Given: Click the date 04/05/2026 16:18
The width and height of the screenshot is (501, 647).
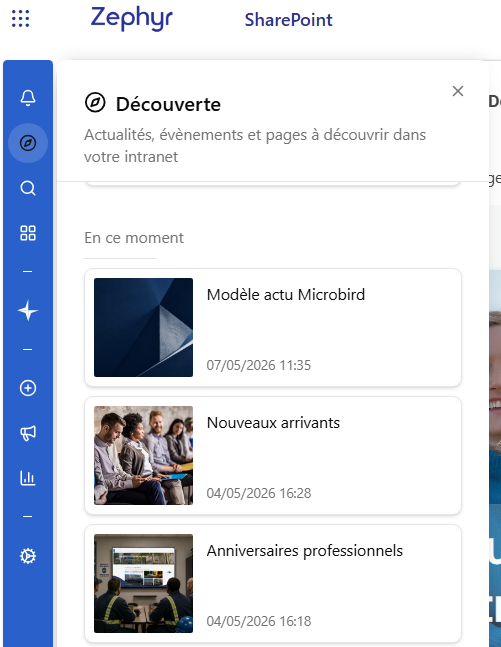Looking at the screenshot, I should (259, 621).
